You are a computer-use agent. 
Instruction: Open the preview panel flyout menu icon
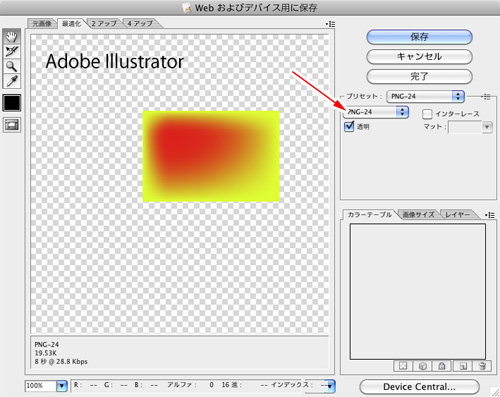click(330, 24)
